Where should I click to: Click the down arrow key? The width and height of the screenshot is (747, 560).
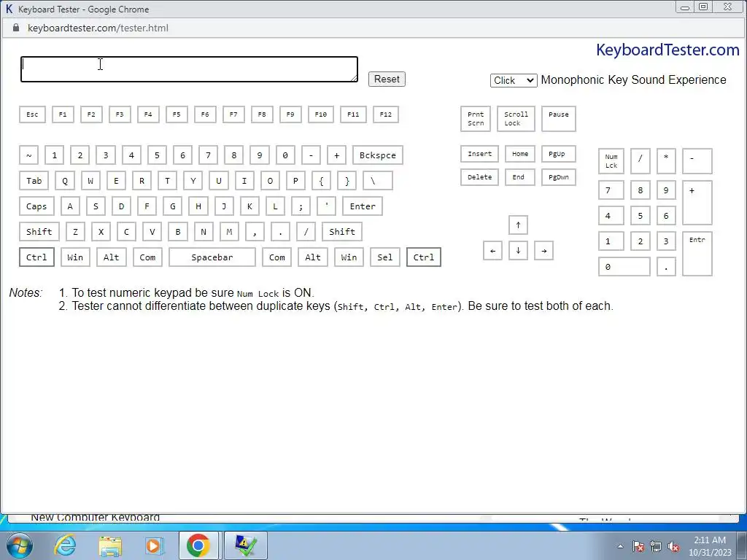click(x=519, y=251)
